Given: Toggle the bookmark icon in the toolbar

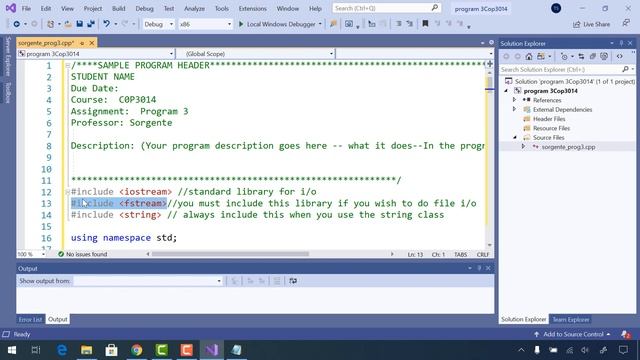Looking at the screenshot, I should 425,24.
